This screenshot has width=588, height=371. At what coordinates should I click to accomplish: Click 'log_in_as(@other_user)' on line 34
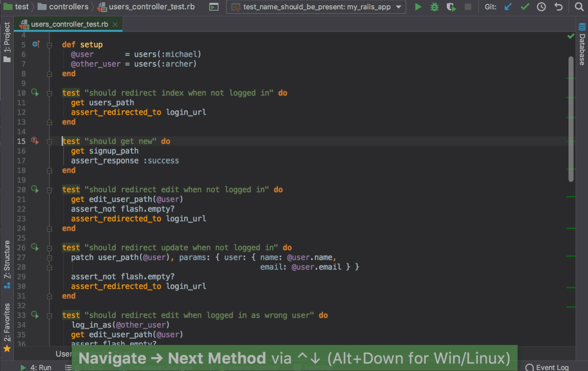[x=120, y=325]
